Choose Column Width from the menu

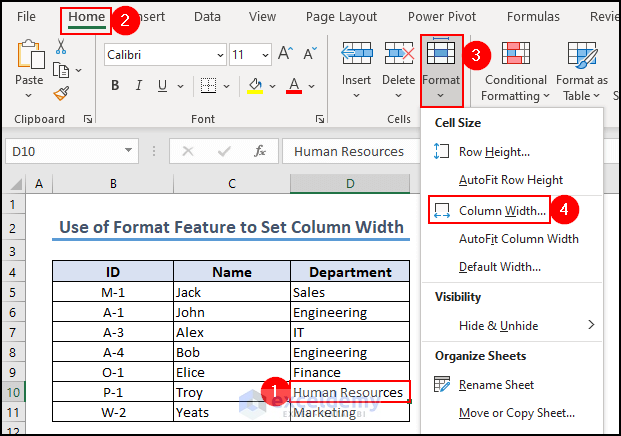tap(502, 211)
